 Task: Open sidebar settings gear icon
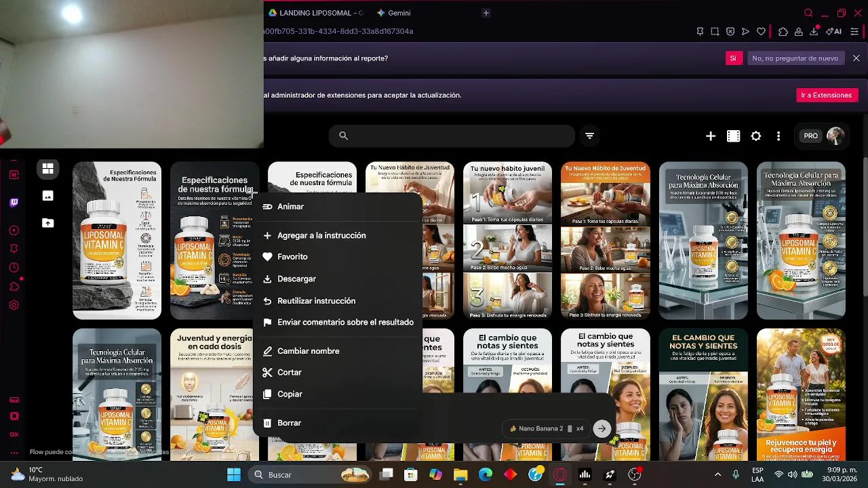coord(14,306)
